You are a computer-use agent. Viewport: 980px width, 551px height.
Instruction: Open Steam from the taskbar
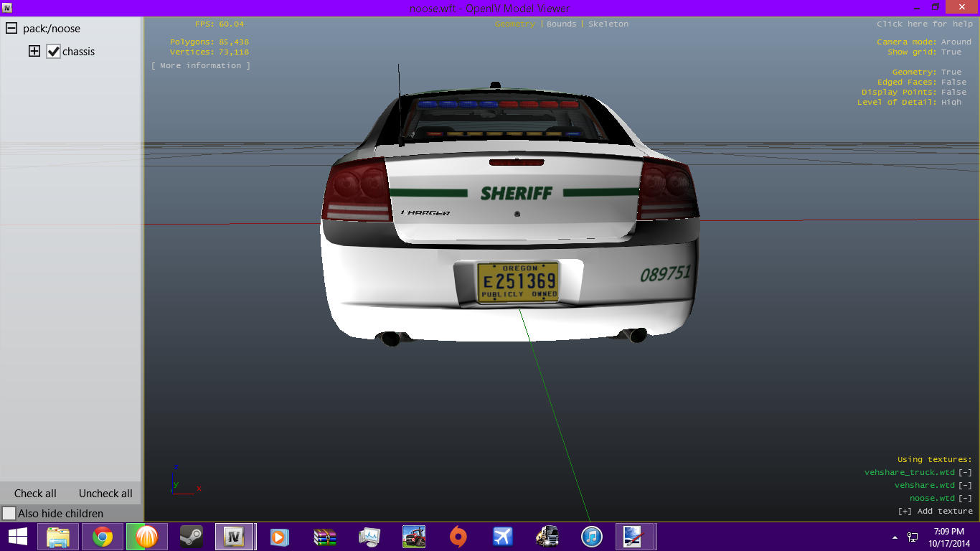click(x=190, y=537)
